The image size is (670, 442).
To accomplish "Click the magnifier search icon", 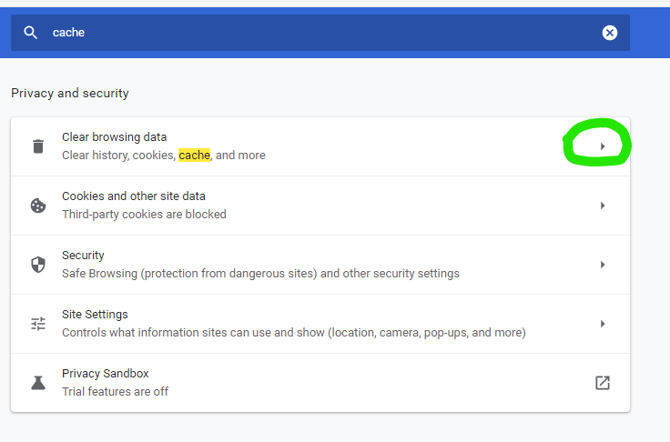I will tap(31, 33).
